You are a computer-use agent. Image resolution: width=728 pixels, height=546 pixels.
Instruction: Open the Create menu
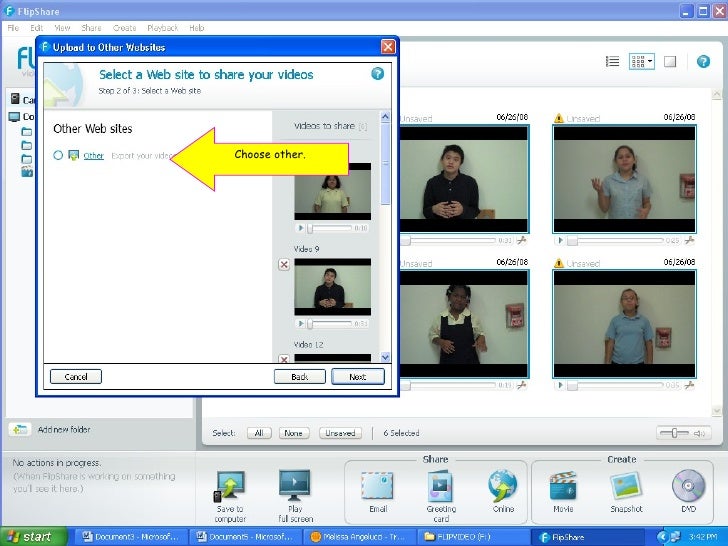(124, 28)
